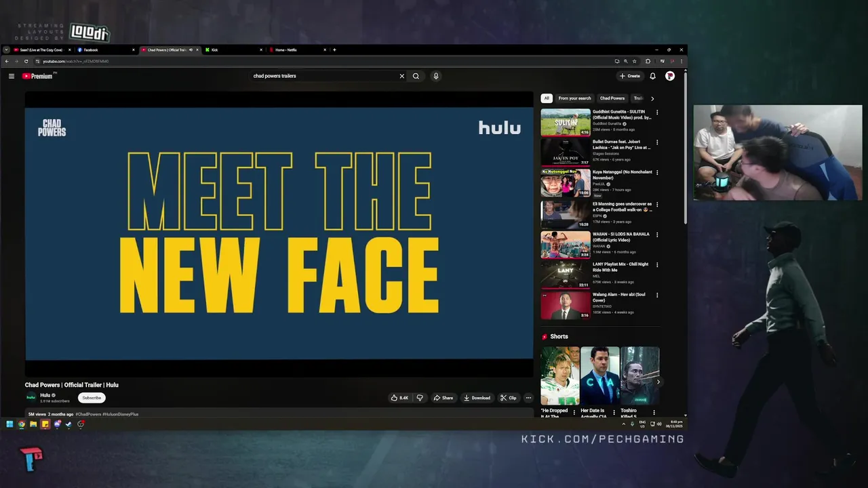The height and width of the screenshot is (488, 868).
Task: Open the YouTube hamburger guide menu
Action: [12, 76]
